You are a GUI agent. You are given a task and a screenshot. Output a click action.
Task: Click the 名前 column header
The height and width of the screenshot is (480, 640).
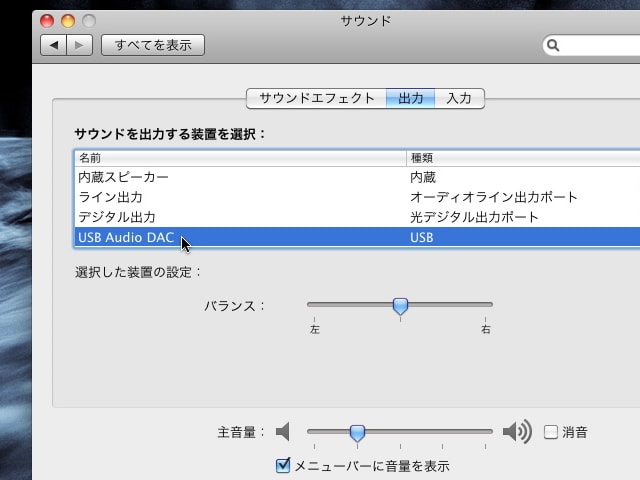[240, 158]
